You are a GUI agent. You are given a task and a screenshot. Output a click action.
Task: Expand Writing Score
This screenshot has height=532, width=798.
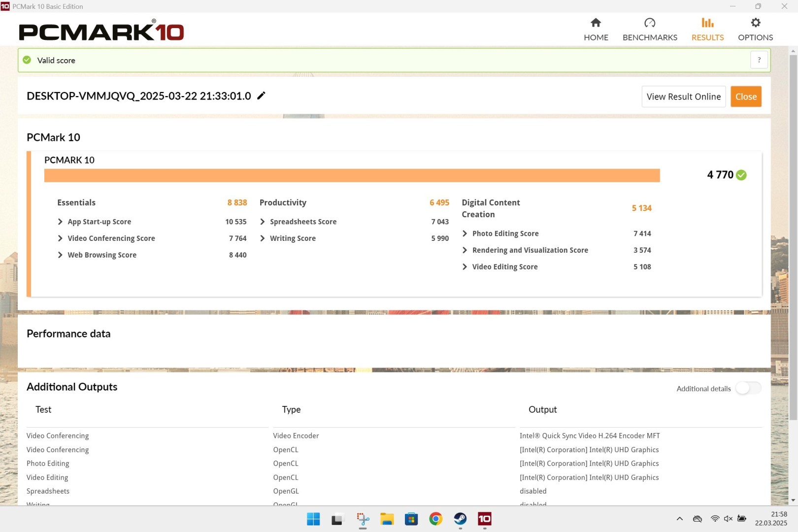point(263,238)
